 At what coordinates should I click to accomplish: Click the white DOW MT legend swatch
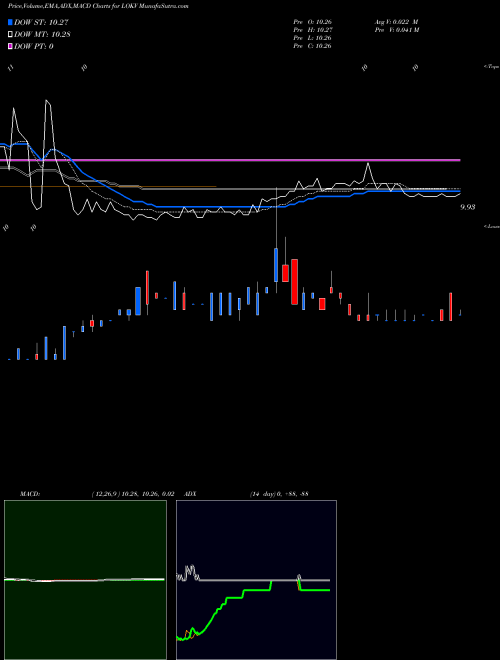(10, 34)
